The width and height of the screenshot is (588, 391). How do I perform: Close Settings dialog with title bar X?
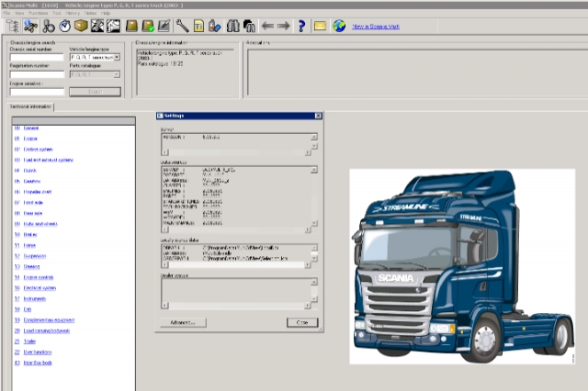(318, 116)
